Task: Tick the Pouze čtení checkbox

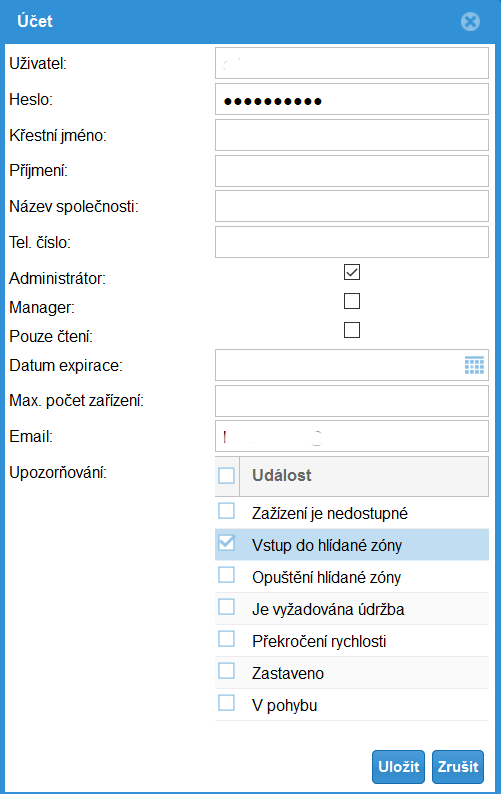Action: click(352, 330)
